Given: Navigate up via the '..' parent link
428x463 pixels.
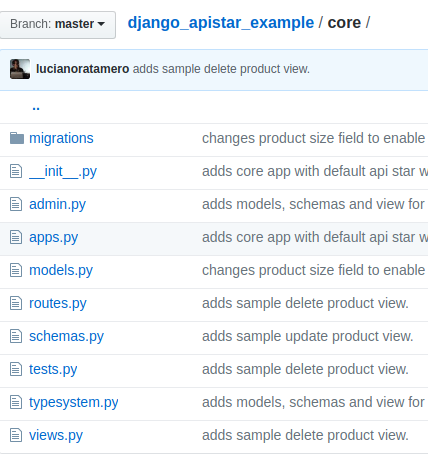Looking at the screenshot, I should click(36, 108).
